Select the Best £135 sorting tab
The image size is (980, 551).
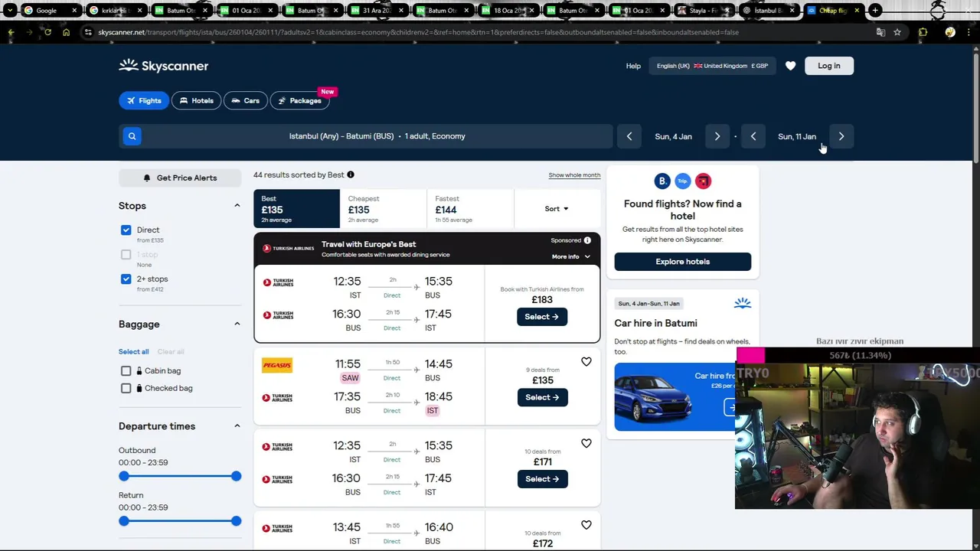296,208
